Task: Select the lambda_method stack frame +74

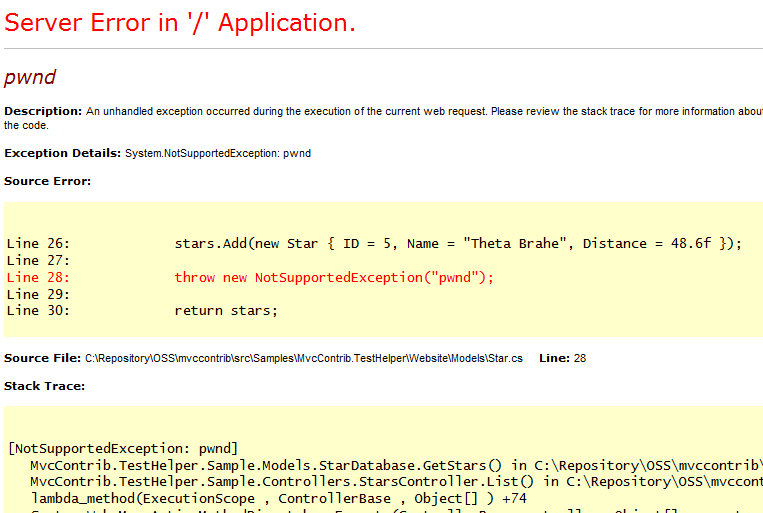Action: (278, 498)
